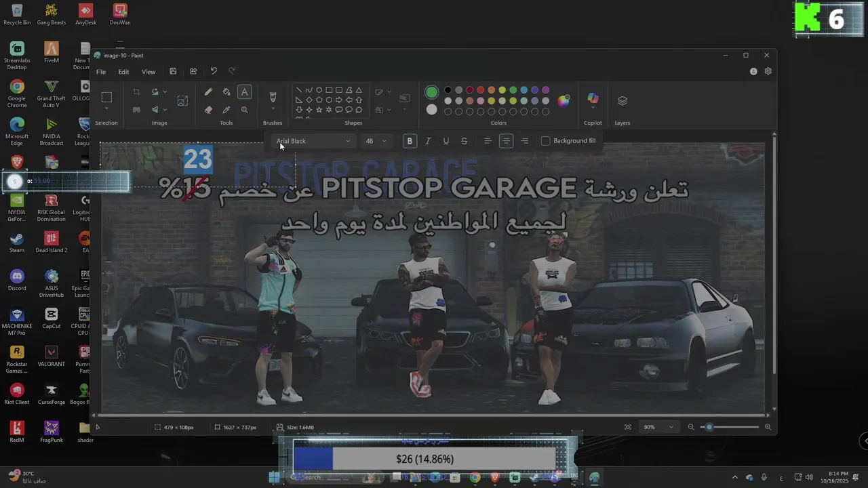Open the Recycle Bin on the desktop

coord(17,14)
